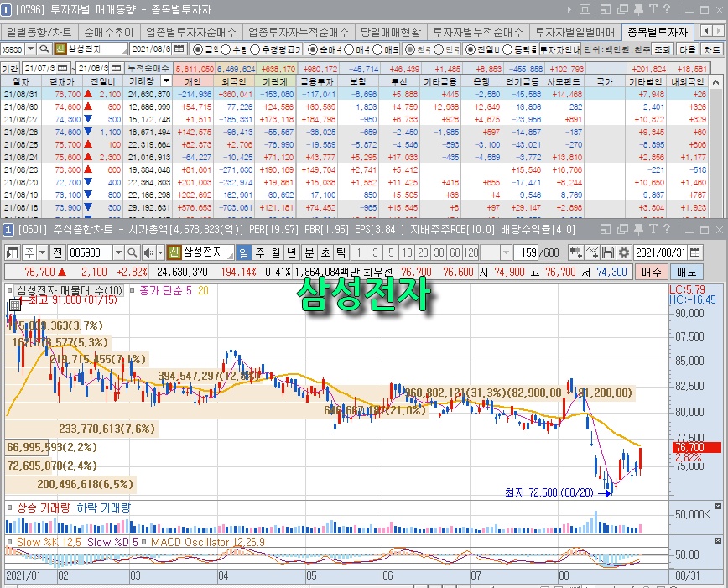Open the 투자자별누적순매수 tab

coord(478,32)
